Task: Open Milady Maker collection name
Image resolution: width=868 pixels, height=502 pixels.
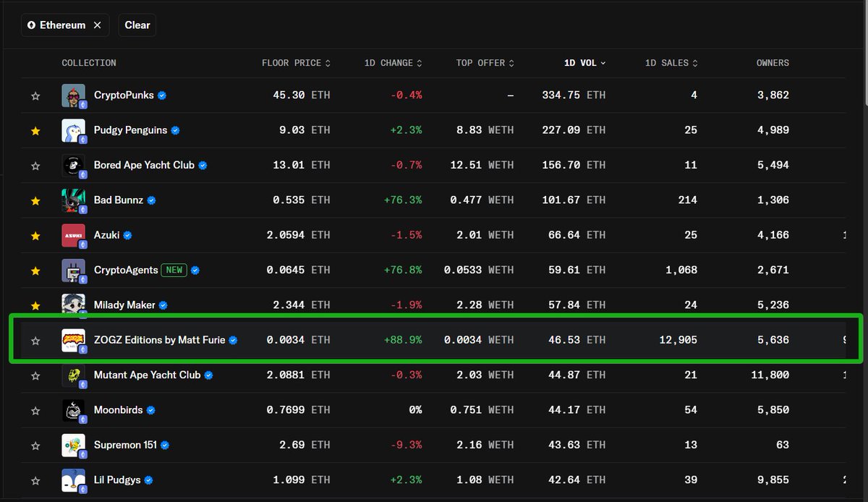Action: [124, 305]
